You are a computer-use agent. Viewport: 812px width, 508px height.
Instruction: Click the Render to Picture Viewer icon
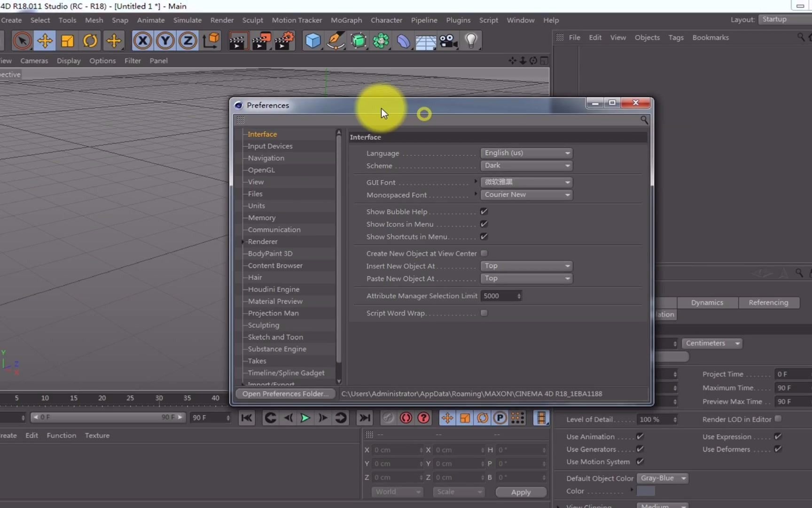261,41
